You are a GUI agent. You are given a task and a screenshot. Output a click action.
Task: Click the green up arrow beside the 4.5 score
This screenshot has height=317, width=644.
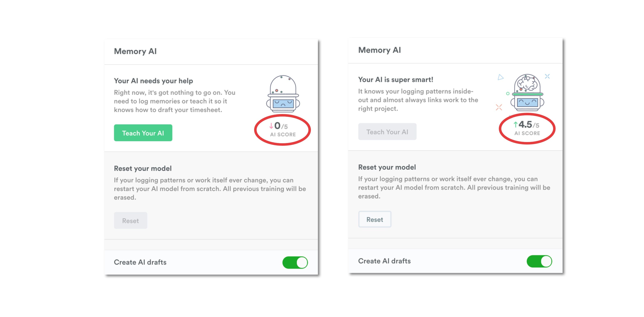[x=515, y=124]
